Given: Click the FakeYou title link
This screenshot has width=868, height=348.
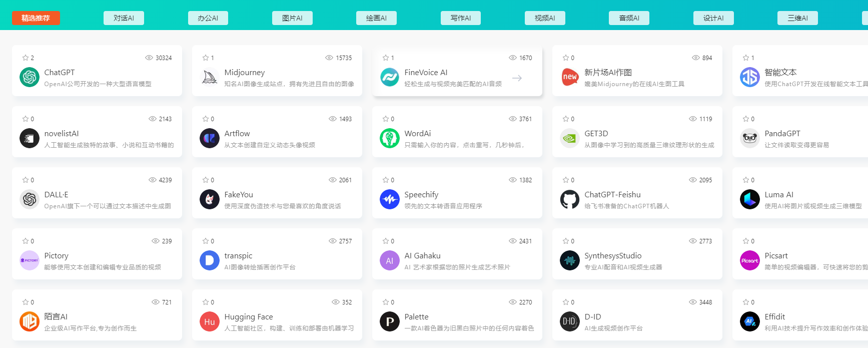Looking at the screenshot, I should point(239,195).
